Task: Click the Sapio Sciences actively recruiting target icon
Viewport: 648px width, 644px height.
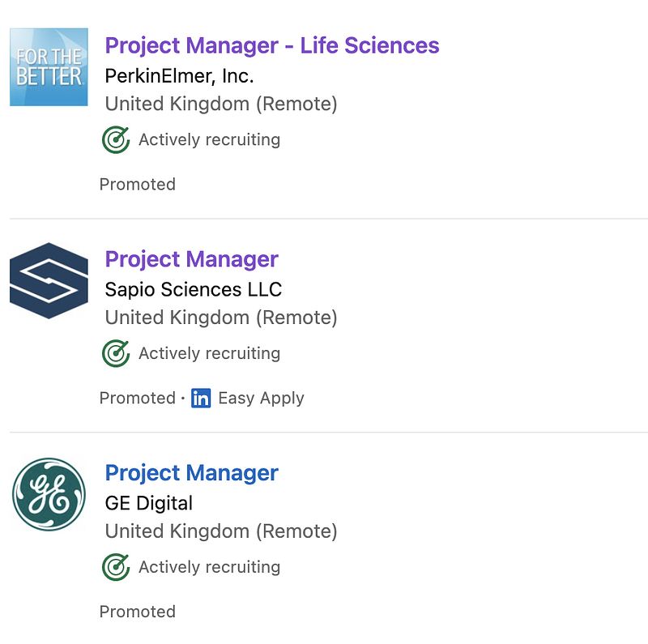Action: (x=116, y=354)
